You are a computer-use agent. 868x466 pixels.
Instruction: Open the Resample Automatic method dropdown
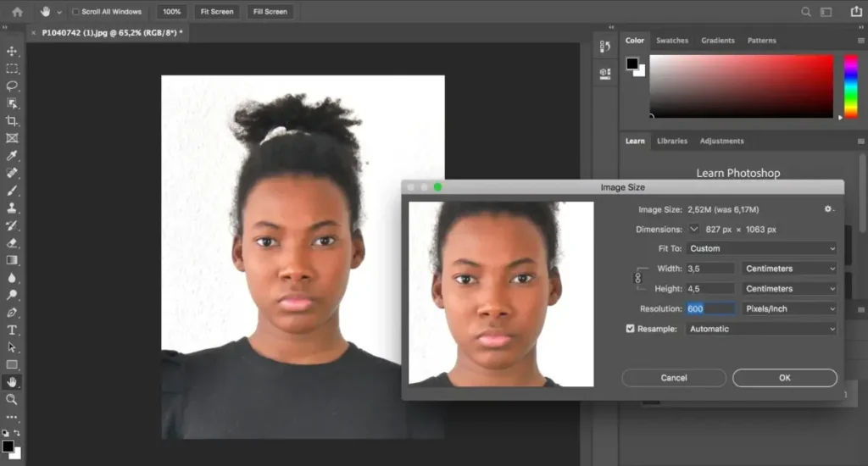[x=761, y=329]
